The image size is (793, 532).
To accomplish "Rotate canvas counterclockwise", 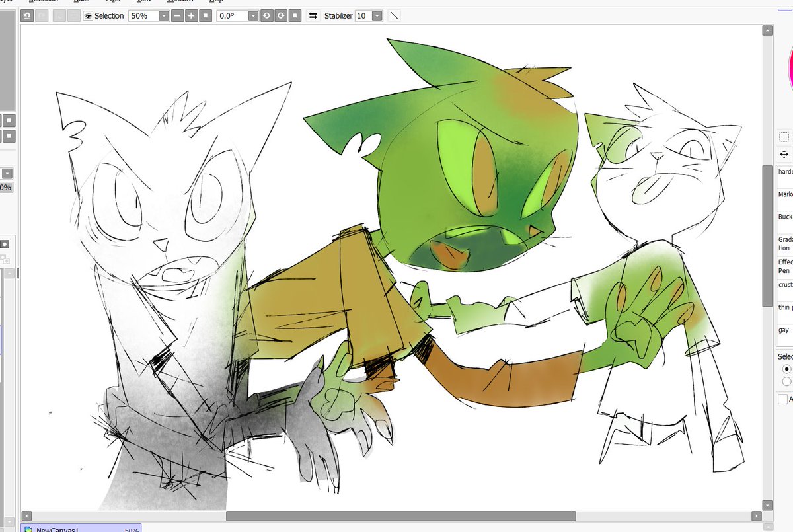I will coord(267,15).
